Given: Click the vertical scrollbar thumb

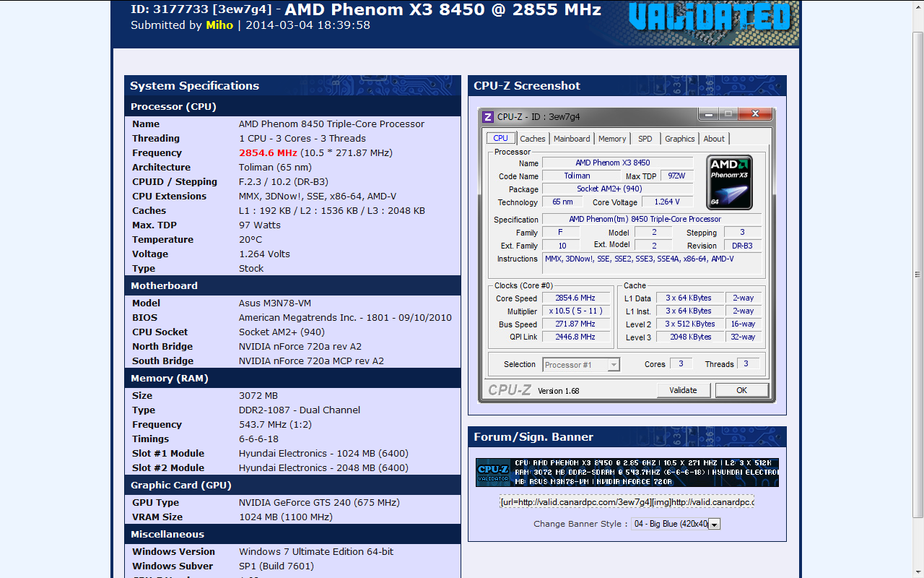Looking at the screenshot, I should [918, 275].
